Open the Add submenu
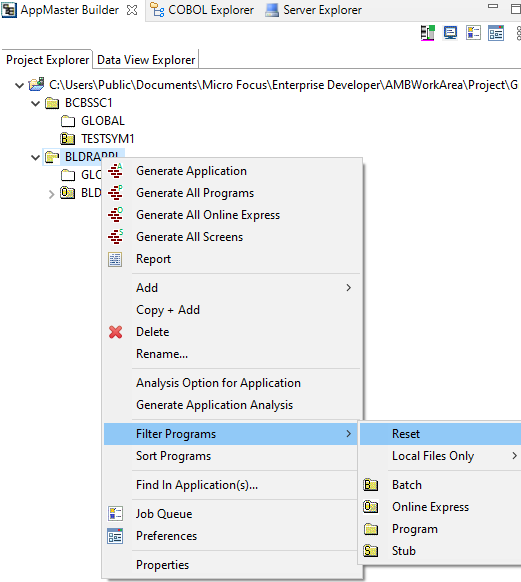The width and height of the screenshot is (521, 582). [x=232, y=288]
